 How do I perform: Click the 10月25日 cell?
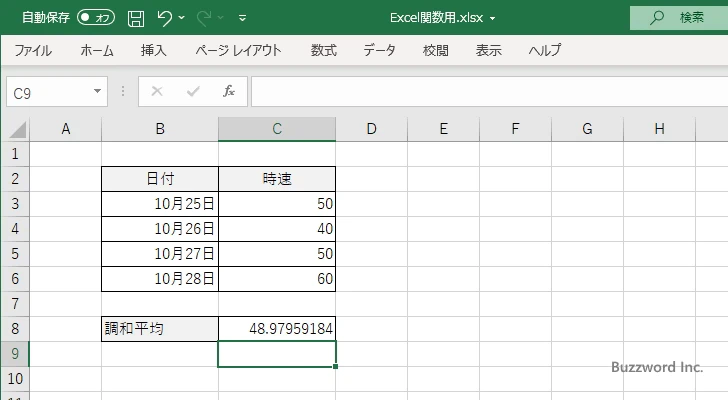click(160, 204)
